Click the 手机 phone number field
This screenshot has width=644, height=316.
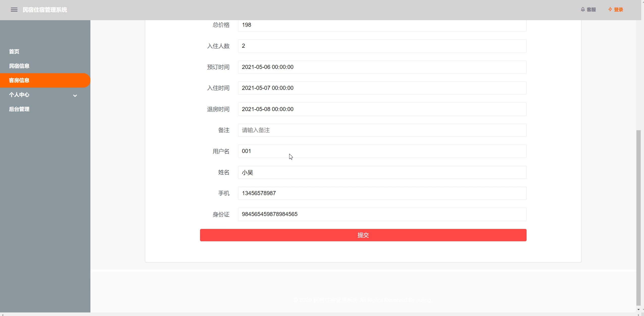(382, 193)
